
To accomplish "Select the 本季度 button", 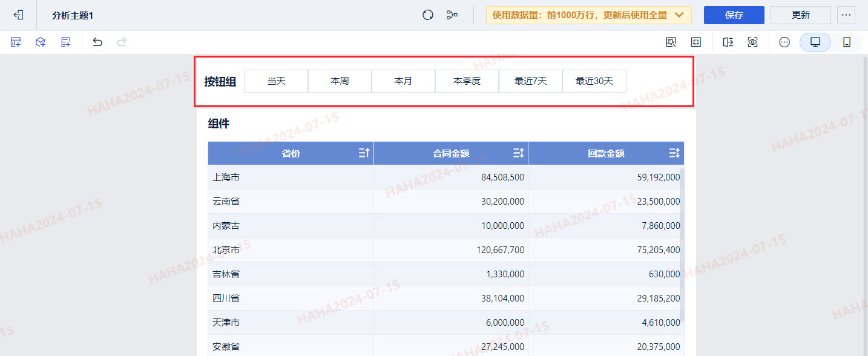I will 467,81.
